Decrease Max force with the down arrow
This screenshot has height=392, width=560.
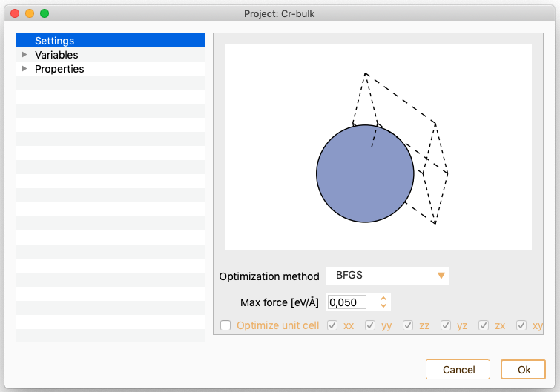click(383, 305)
